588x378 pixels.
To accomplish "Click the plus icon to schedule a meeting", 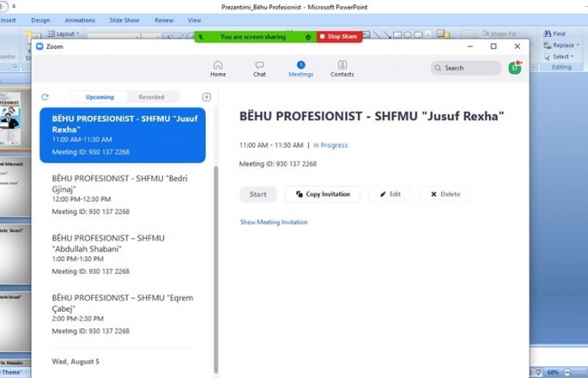I will tap(207, 97).
